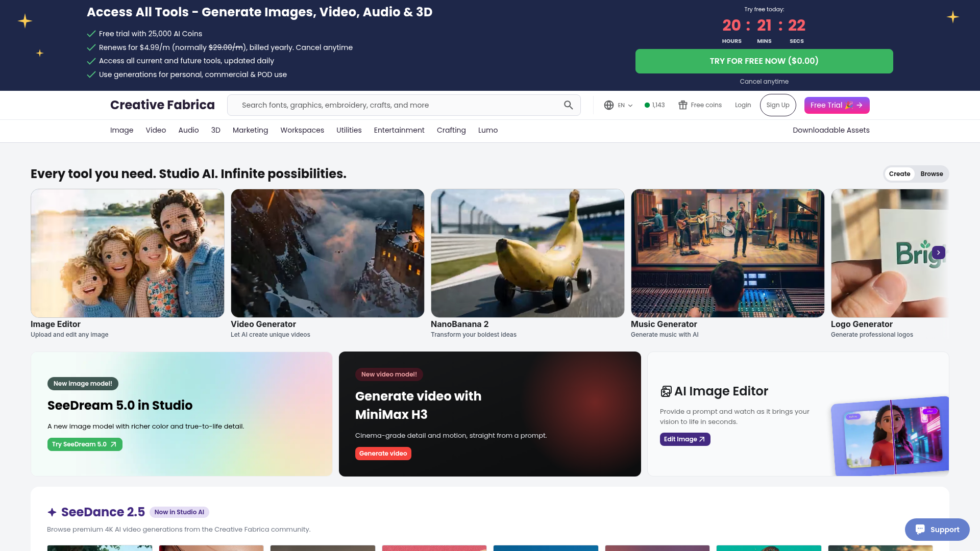Click Try SeeDream 5.0 button
Screen dimensions: 980x551
[85, 444]
